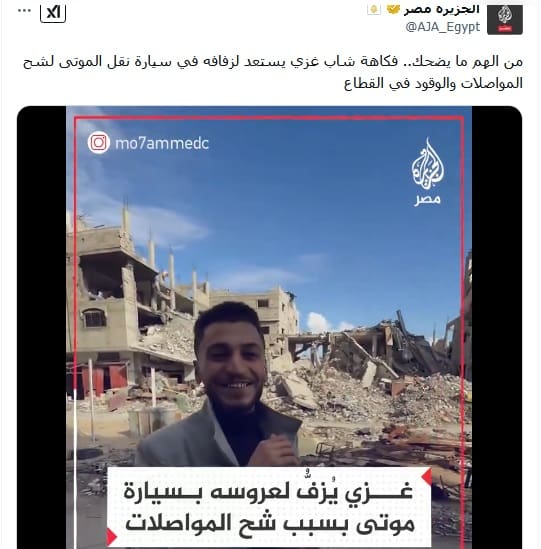Image resolution: width=541 pixels, height=549 pixels.
Task: Open the three-dot more options menu
Action: pyautogui.click(x=24, y=11)
